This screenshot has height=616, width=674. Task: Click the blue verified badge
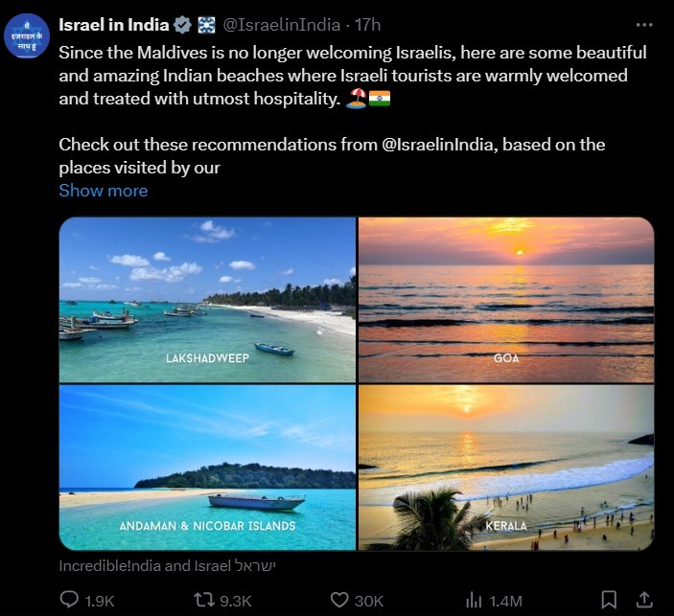[182, 25]
